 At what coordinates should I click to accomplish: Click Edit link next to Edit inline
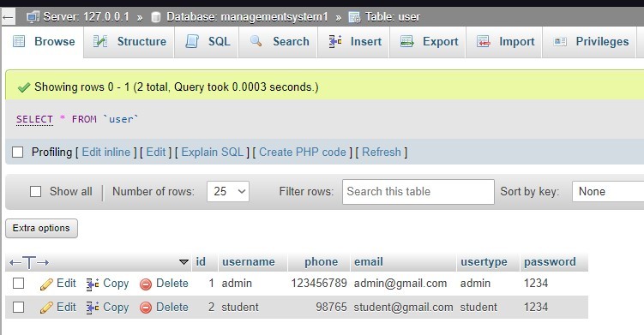tap(156, 153)
